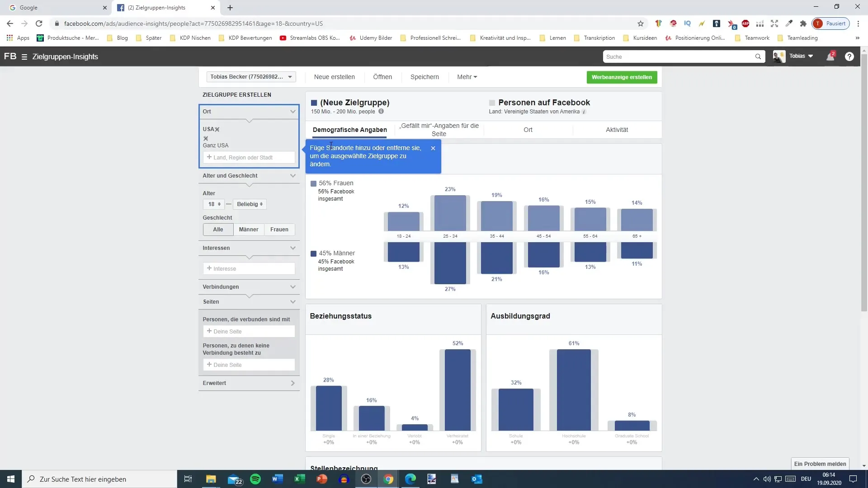Open the notifications bell icon
868x488 pixels.
pos(830,56)
